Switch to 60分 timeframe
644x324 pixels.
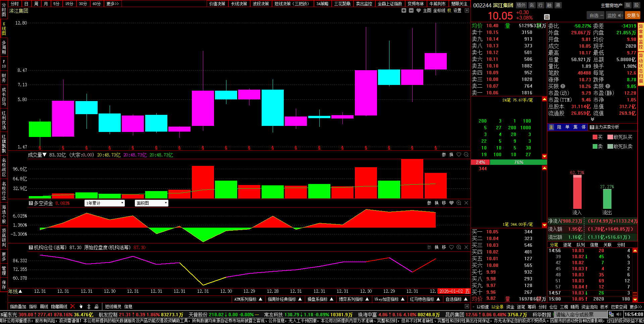[97, 4]
